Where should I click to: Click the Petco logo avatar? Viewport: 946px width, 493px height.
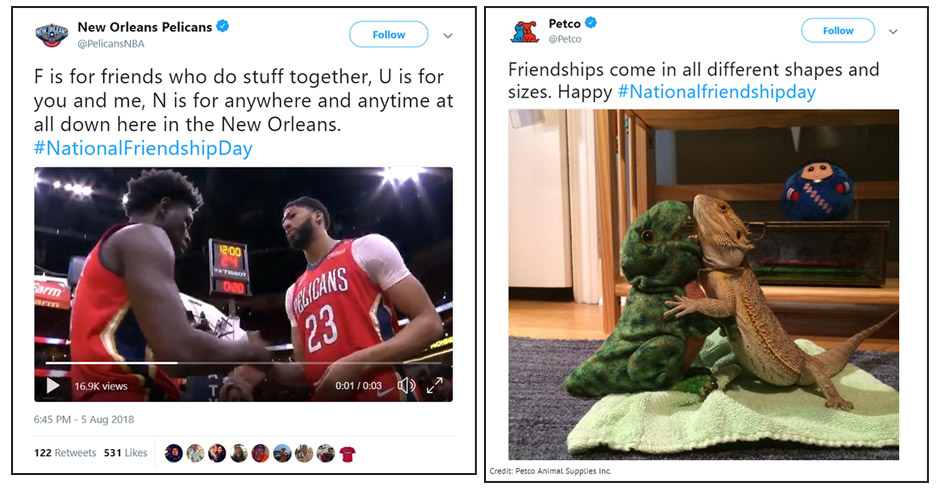tap(524, 31)
